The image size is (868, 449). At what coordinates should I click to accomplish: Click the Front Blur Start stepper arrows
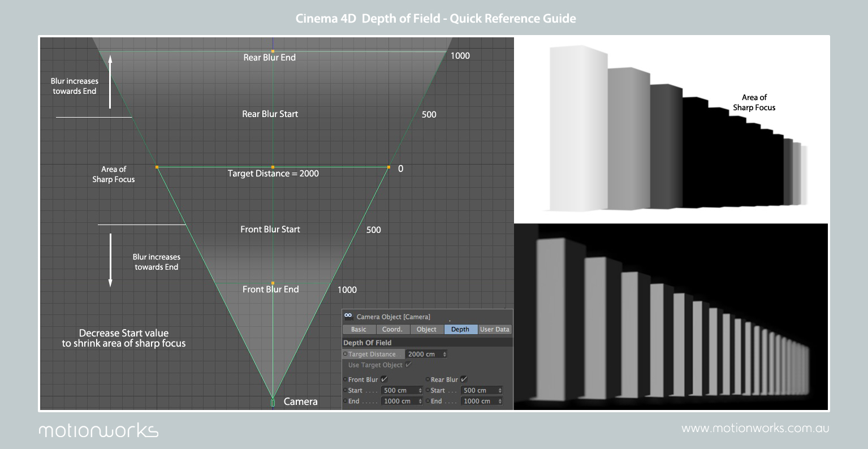[420, 390]
